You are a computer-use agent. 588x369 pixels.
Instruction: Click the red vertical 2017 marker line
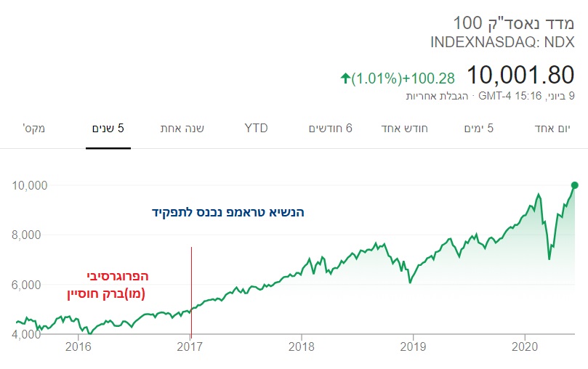point(191,292)
